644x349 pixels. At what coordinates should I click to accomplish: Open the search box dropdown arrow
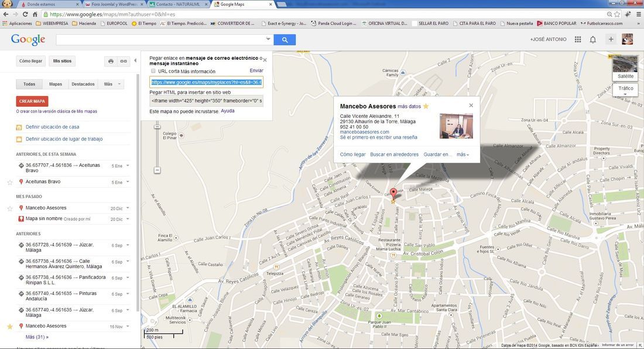268,39
